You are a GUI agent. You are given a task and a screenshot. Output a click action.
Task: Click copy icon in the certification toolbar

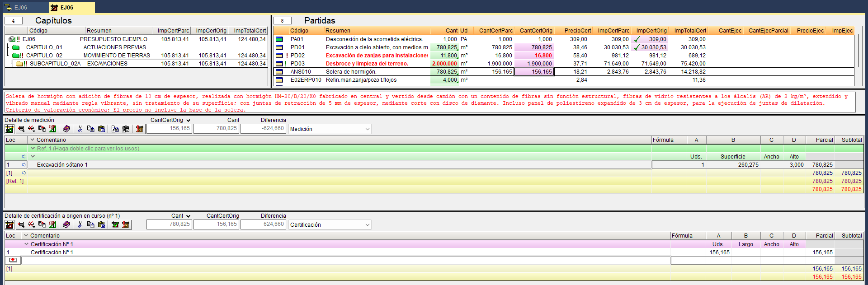click(90, 224)
